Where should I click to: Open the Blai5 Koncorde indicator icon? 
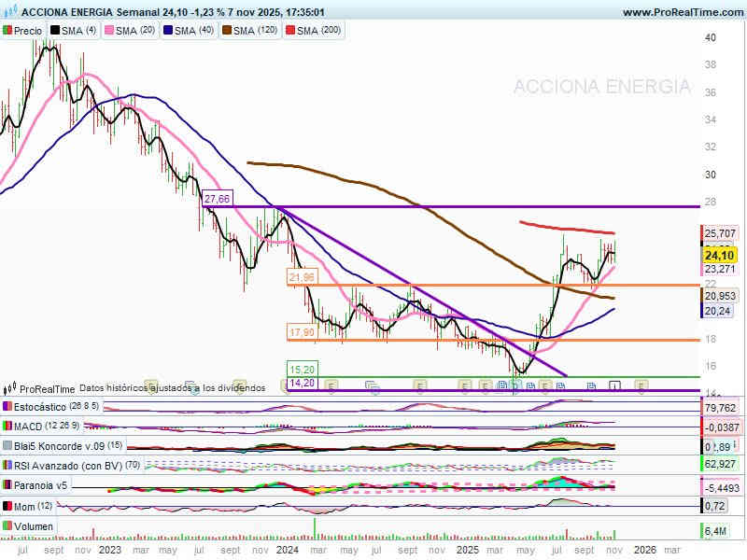pos(7,445)
